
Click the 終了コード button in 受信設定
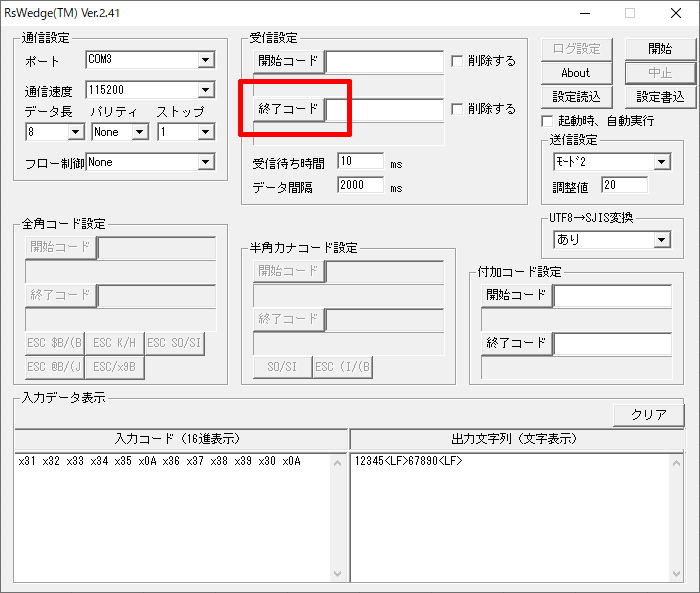pos(288,109)
